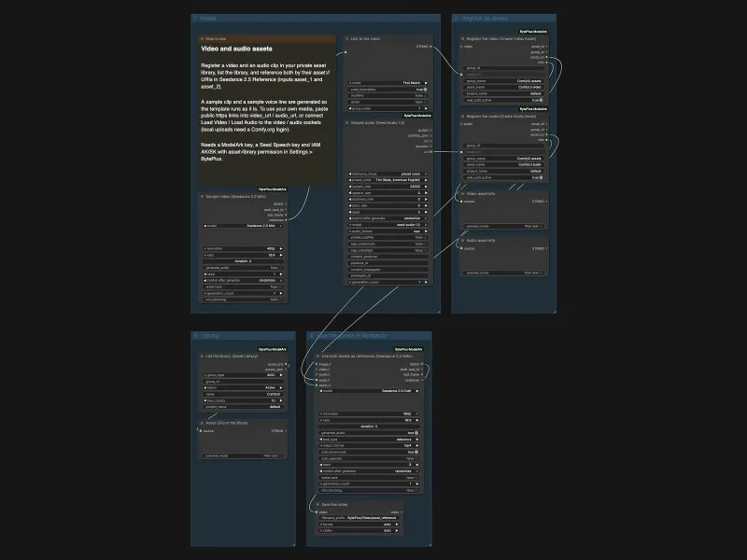The image size is (747, 560).
Task: Click the Video and audio assets note heading
Action: click(237, 49)
